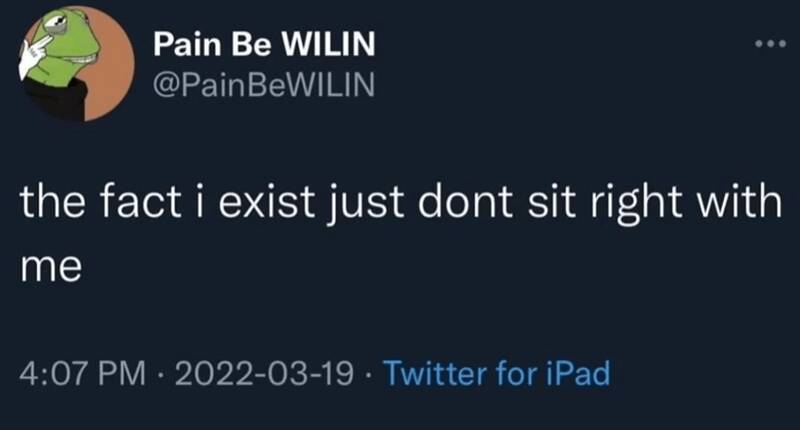Viewport: 800px width, 430px height.
Task: Open the Twitter for iPad source link
Action: click(x=496, y=375)
